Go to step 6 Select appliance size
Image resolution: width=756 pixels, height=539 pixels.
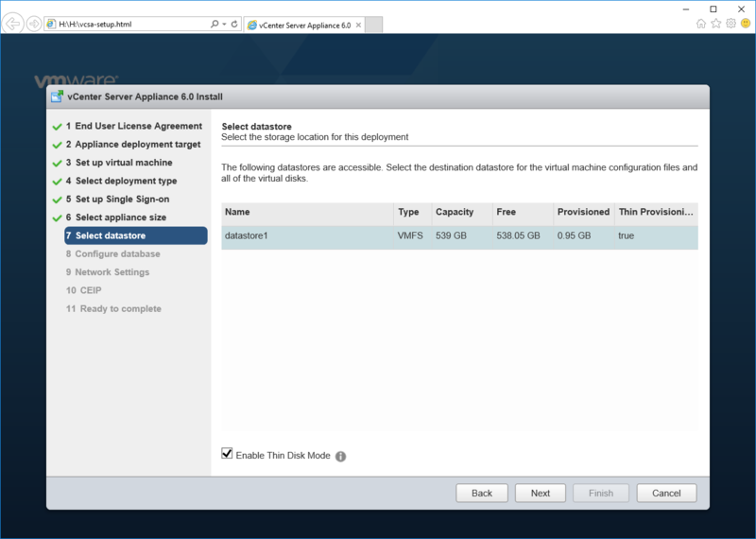pyautogui.click(x=116, y=217)
